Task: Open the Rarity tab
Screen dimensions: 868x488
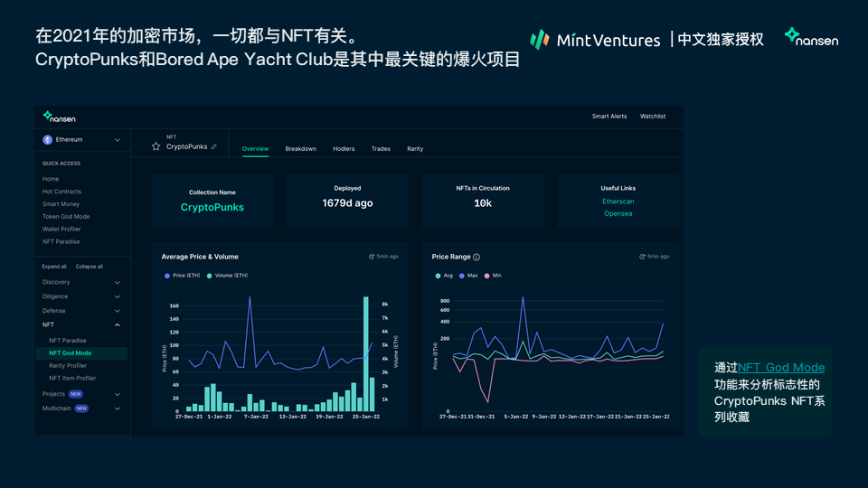Action: [x=415, y=149]
